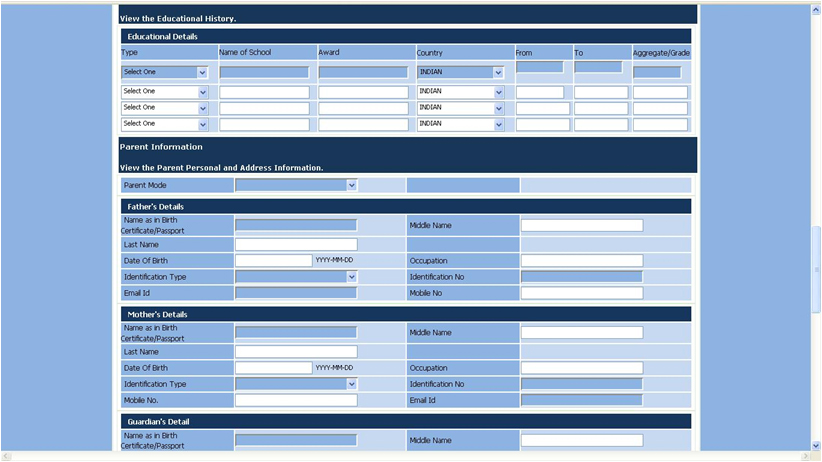
Task: Click Name of School field in third row
Action: [x=264, y=109]
